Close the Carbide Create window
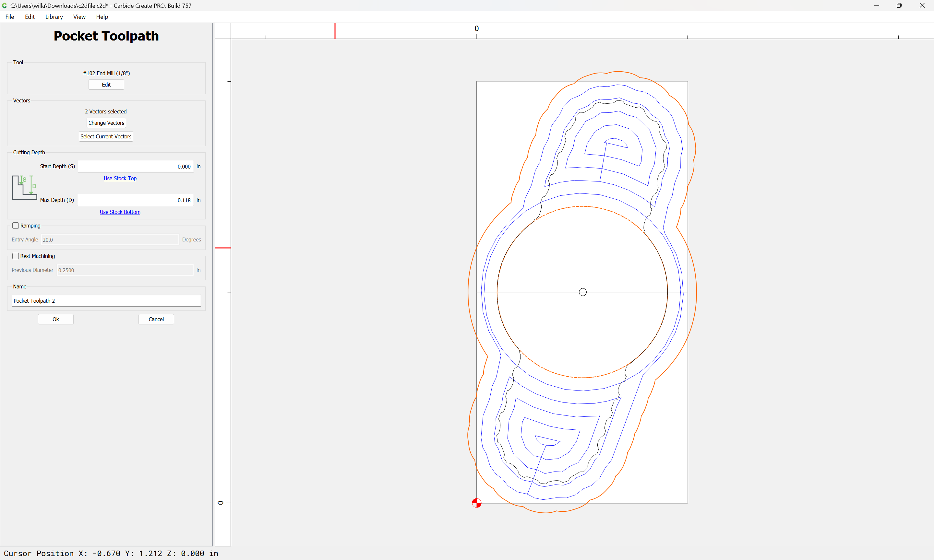 click(922, 6)
